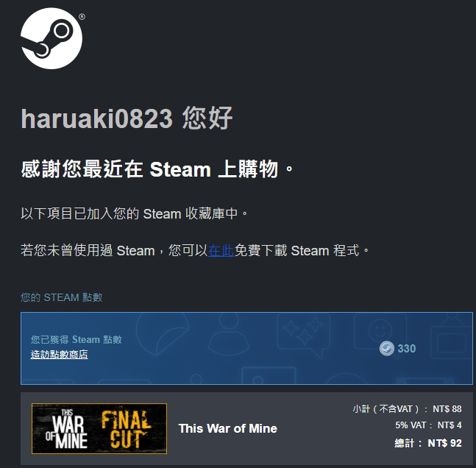
Task: Click the 您已獲得 Steam 點數 text
Action: click(x=77, y=339)
